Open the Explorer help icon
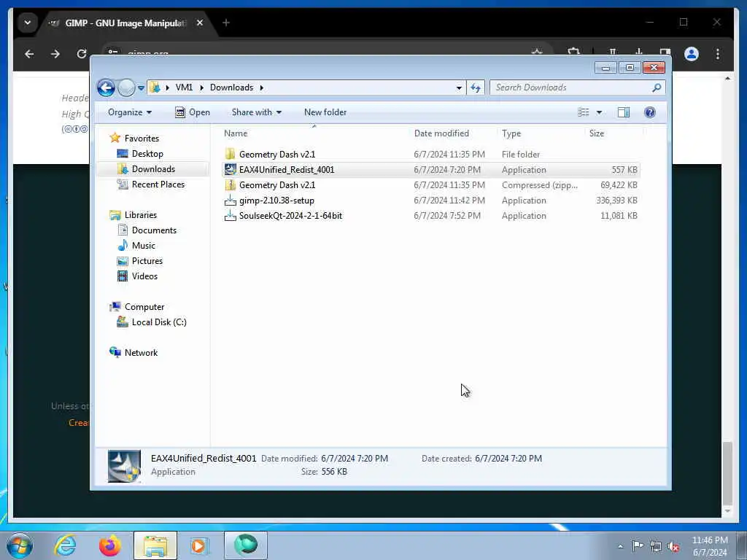Image resolution: width=747 pixels, height=560 pixels. point(650,112)
